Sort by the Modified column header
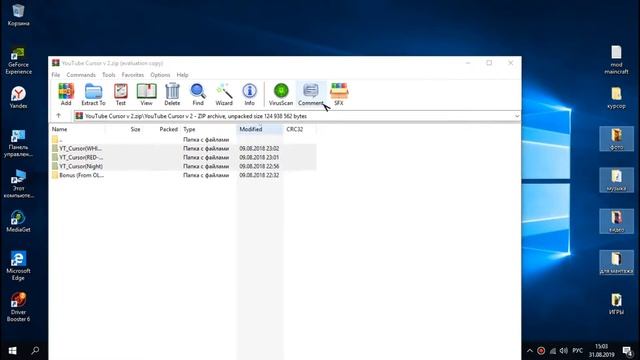Viewport: 640px width, 360px height. (x=259, y=129)
